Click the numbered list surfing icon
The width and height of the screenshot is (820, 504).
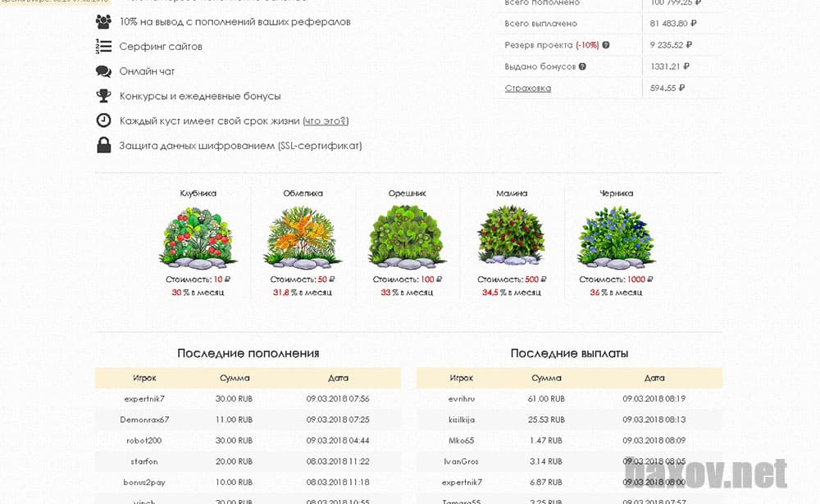(103, 47)
